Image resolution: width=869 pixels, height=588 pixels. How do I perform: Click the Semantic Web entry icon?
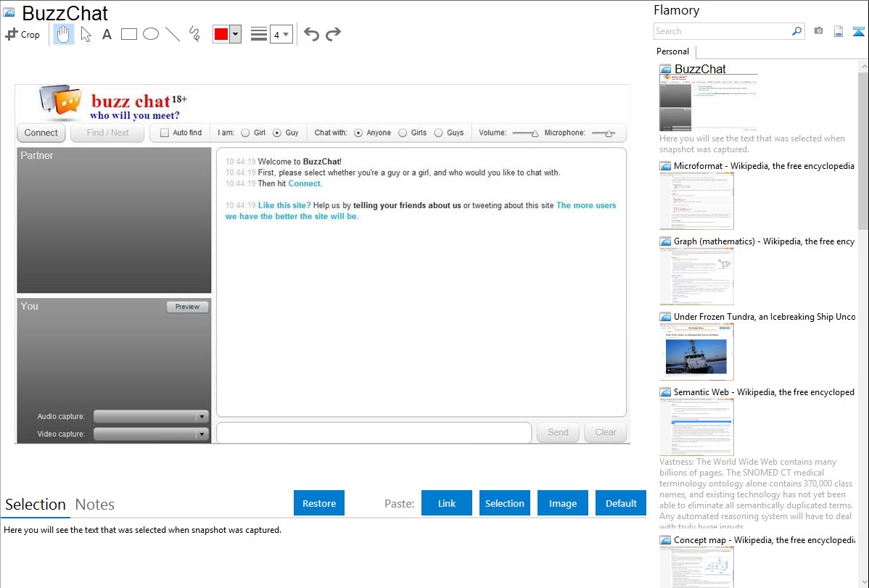666,392
